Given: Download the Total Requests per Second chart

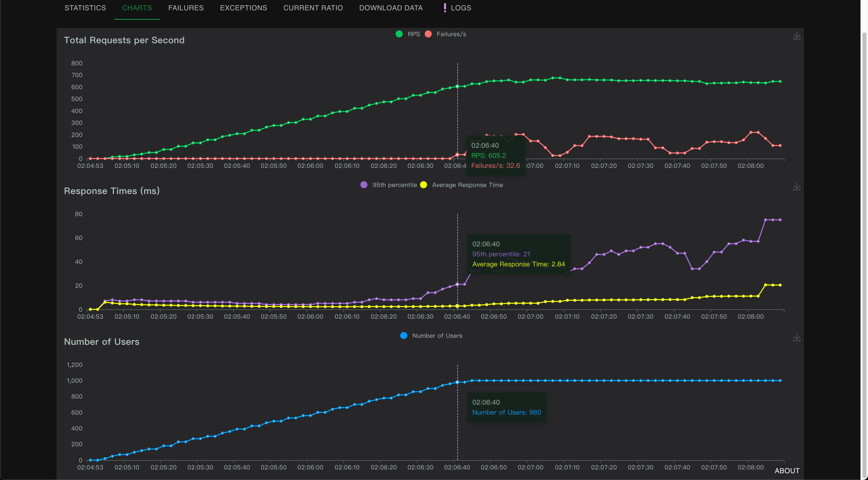Looking at the screenshot, I should click(x=796, y=36).
